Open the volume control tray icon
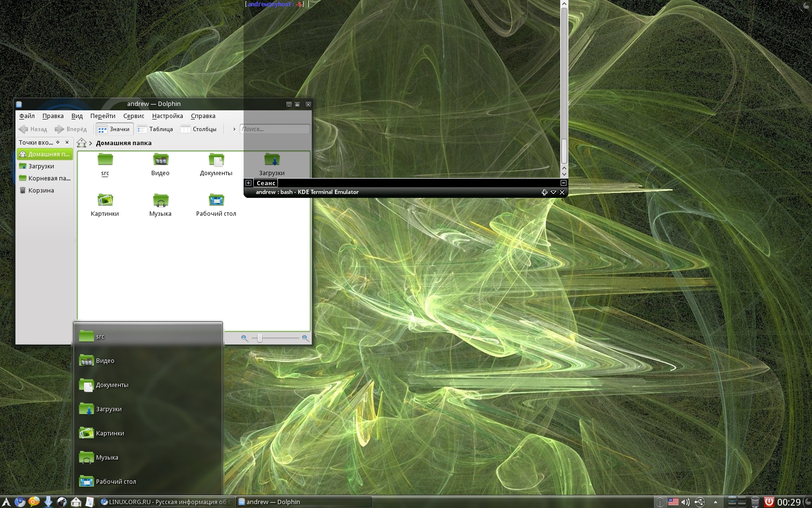Image resolution: width=812 pixels, height=508 pixels. tap(686, 502)
